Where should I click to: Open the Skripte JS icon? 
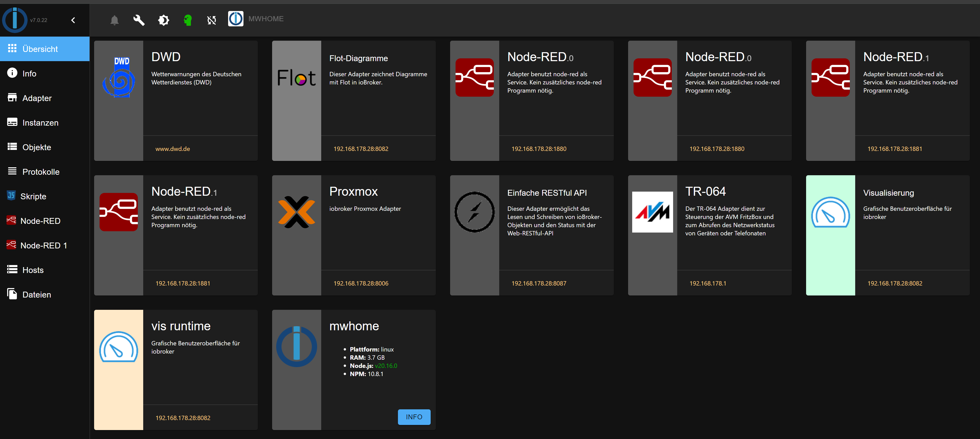coord(12,195)
